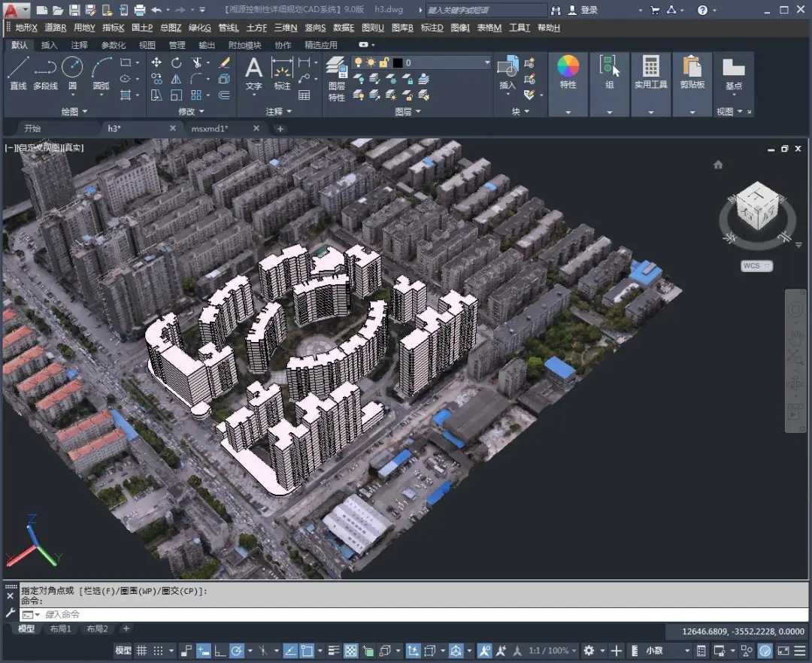Switch to the msxmd1* drawing tab
Screen dimensions: 812x663
click(x=210, y=129)
